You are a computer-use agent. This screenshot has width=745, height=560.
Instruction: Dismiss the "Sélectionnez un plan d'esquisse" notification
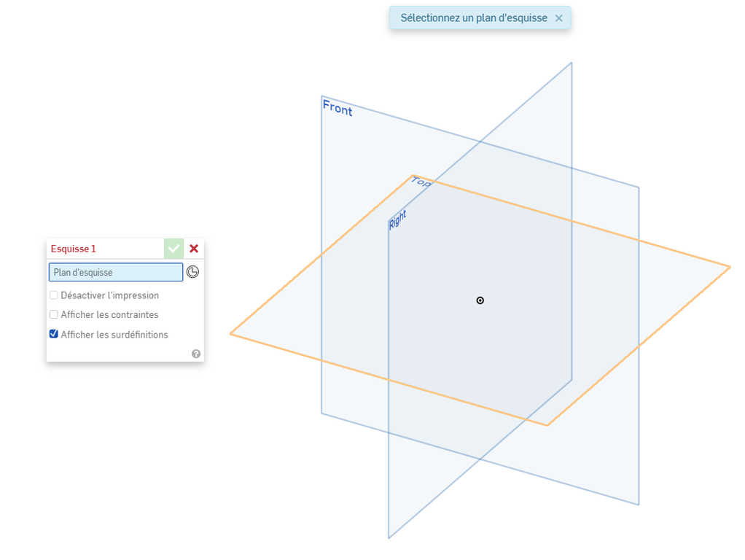click(559, 18)
